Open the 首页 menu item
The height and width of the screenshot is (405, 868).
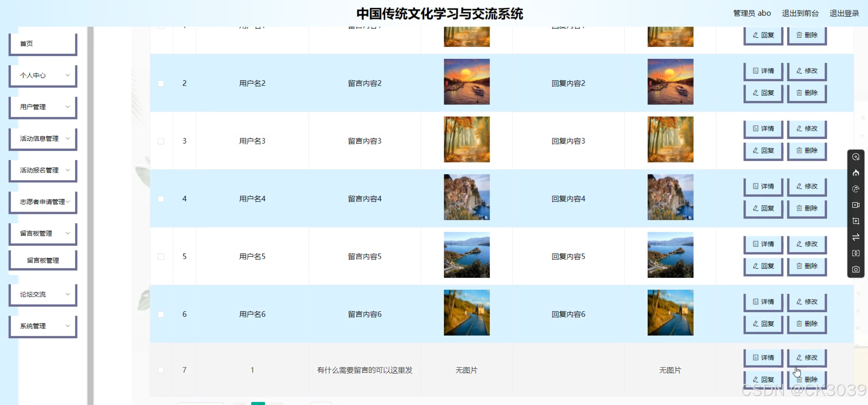point(43,44)
